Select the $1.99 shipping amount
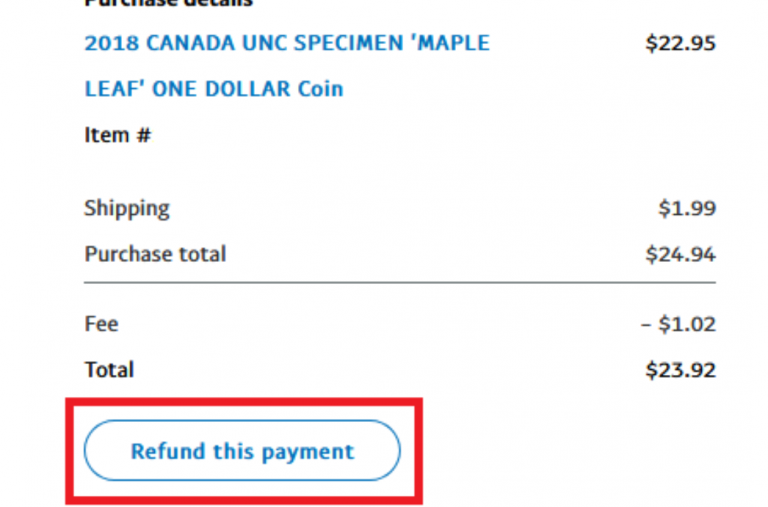768x507 pixels. pos(686,209)
